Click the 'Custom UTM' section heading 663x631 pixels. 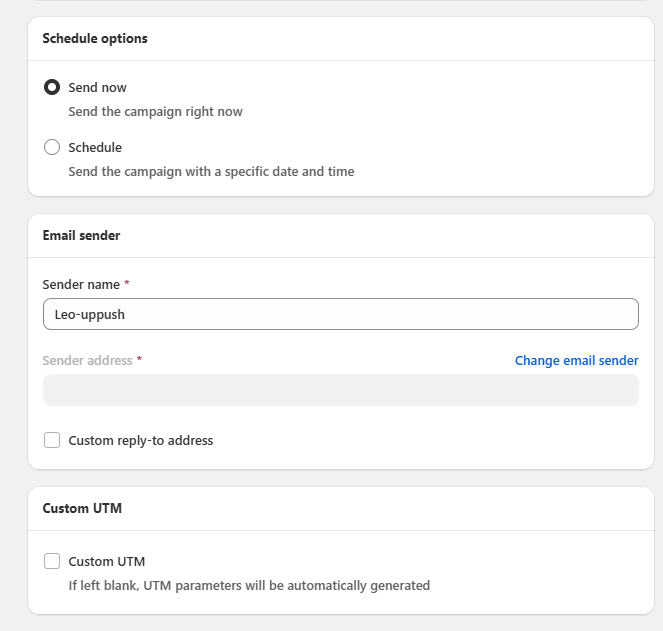82,509
